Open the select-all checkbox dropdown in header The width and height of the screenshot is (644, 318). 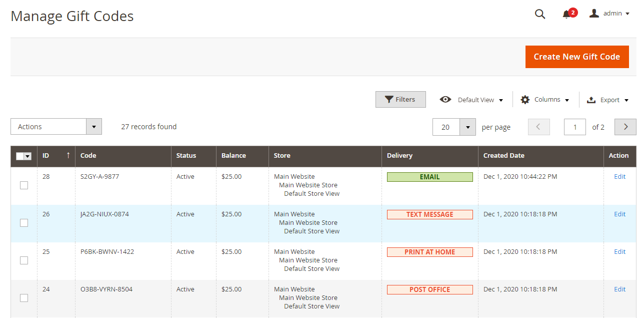[28, 156]
